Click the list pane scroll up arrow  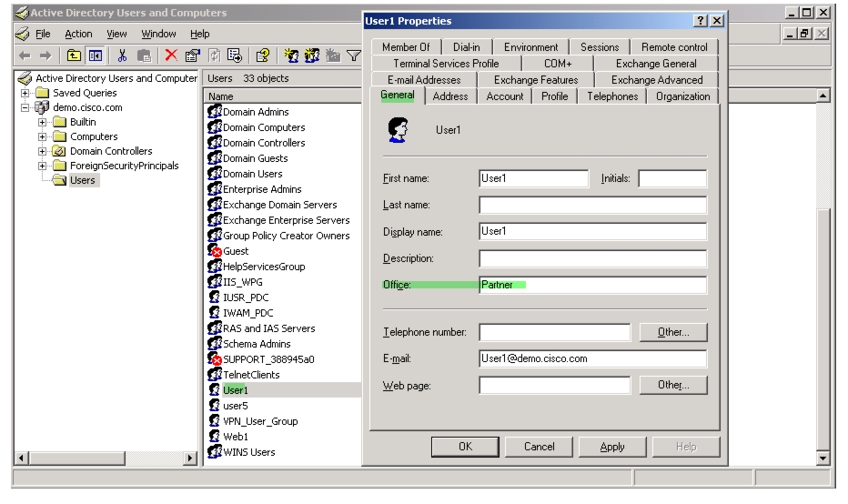[823, 96]
